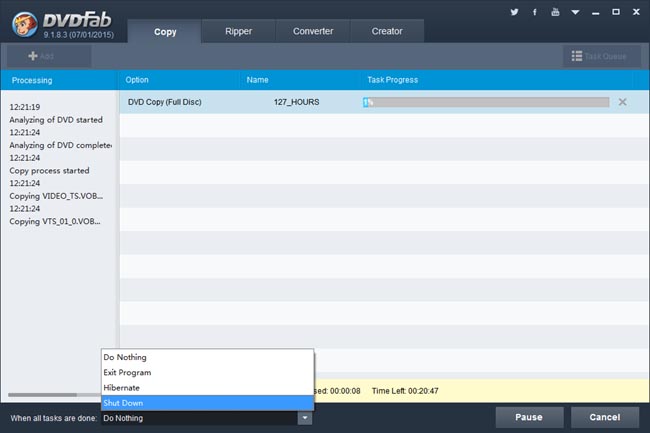Image resolution: width=650 pixels, height=433 pixels.
Task: Remove the 127_HOURS task with X icon
Action: 622,102
